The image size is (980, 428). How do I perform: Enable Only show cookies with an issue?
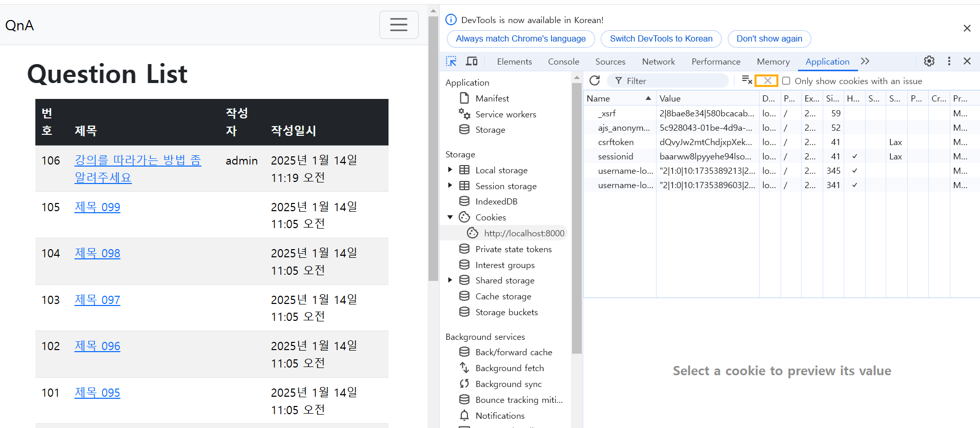pos(786,81)
